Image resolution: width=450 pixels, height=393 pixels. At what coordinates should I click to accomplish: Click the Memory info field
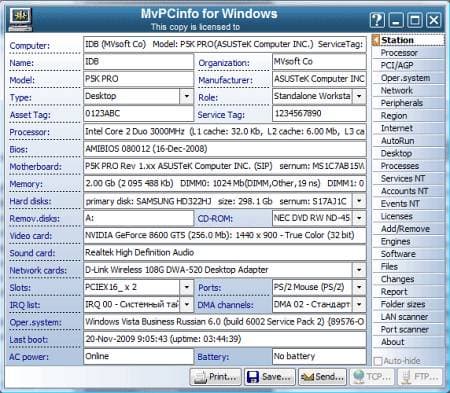point(225,184)
